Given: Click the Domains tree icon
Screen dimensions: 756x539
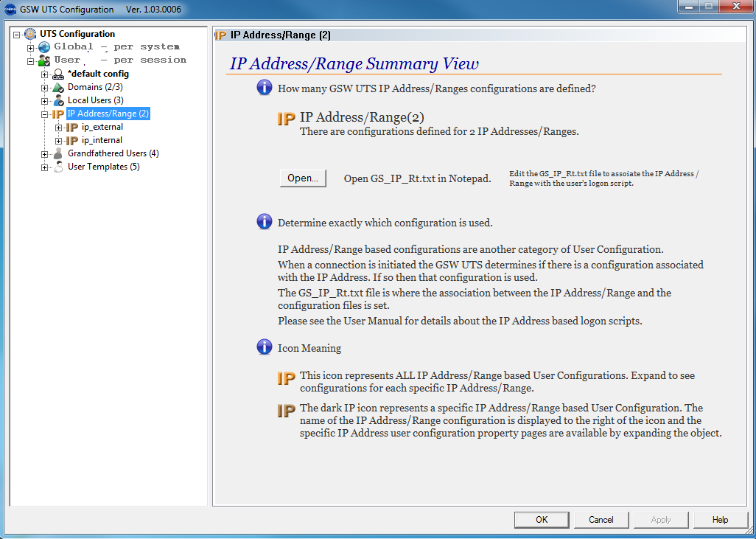Looking at the screenshot, I should pyautogui.click(x=58, y=87).
